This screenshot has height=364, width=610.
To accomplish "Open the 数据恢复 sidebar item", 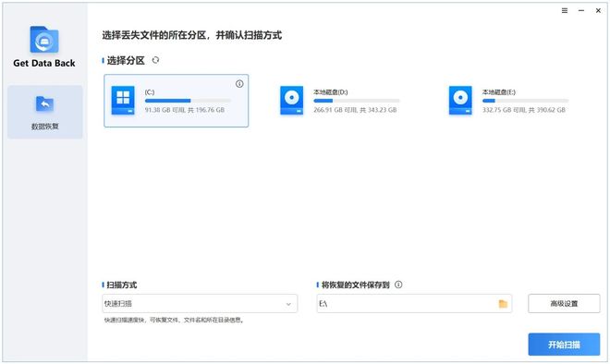I will click(44, 112).
